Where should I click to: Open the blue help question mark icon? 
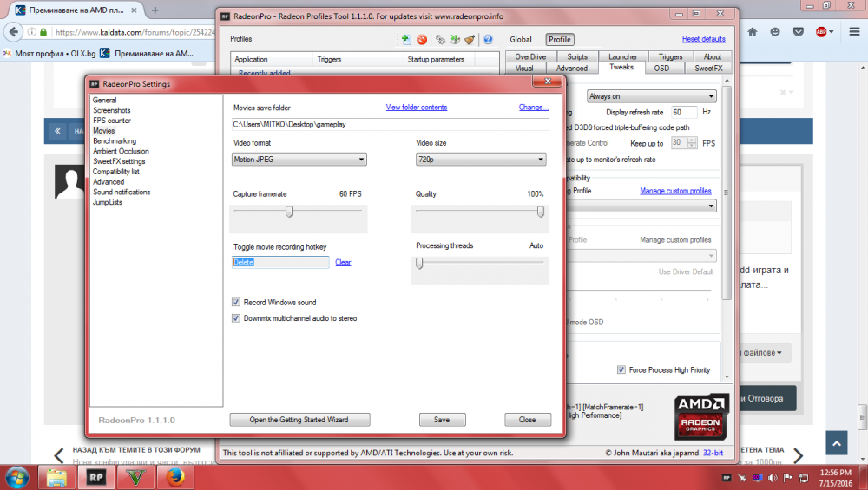pyautogui.click(x=488, y=39)
